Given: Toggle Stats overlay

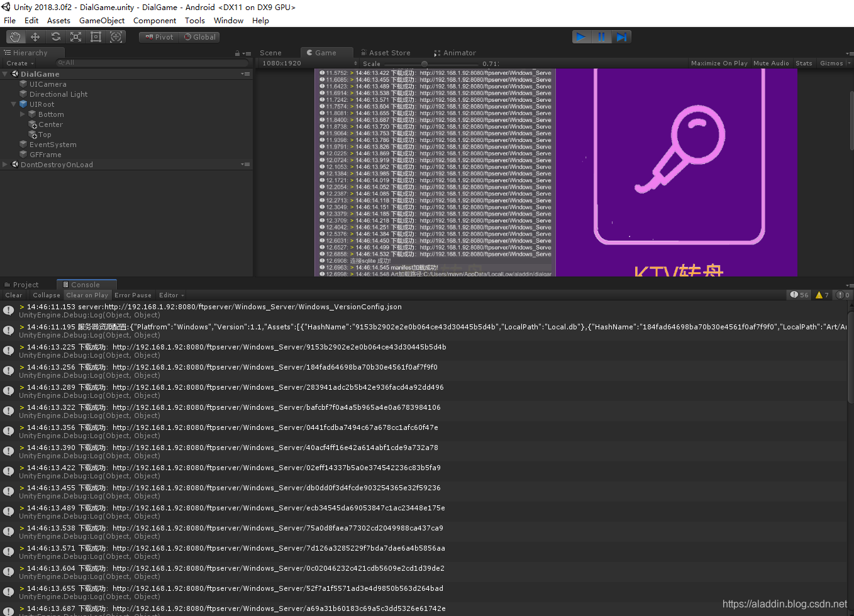Looking at the screenshot, I should [x=804, y=63].
